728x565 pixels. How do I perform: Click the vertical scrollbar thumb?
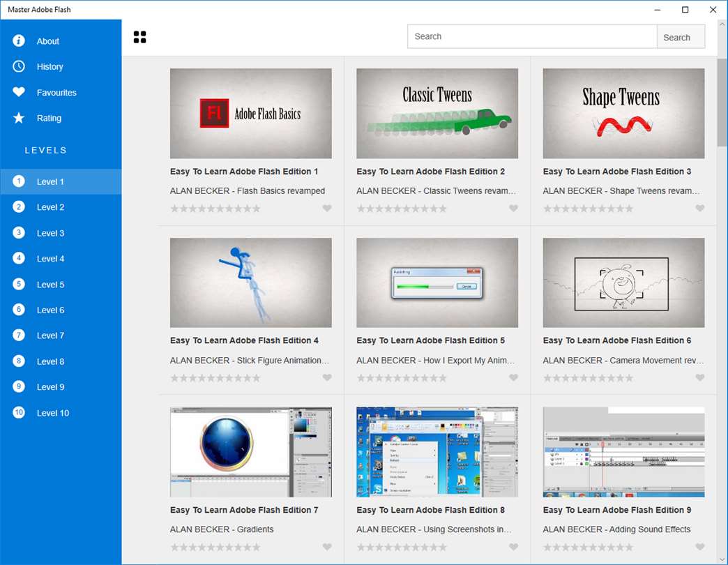(722, 102)
